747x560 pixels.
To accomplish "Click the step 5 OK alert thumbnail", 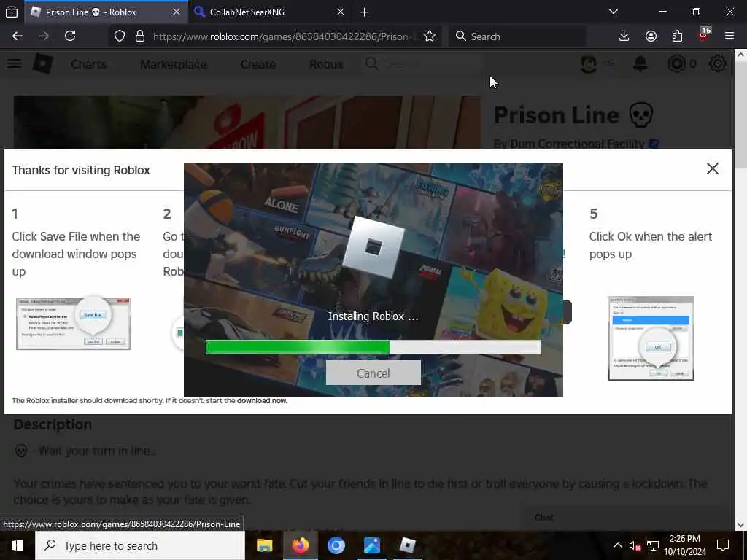I will click(x=651, y=338).
